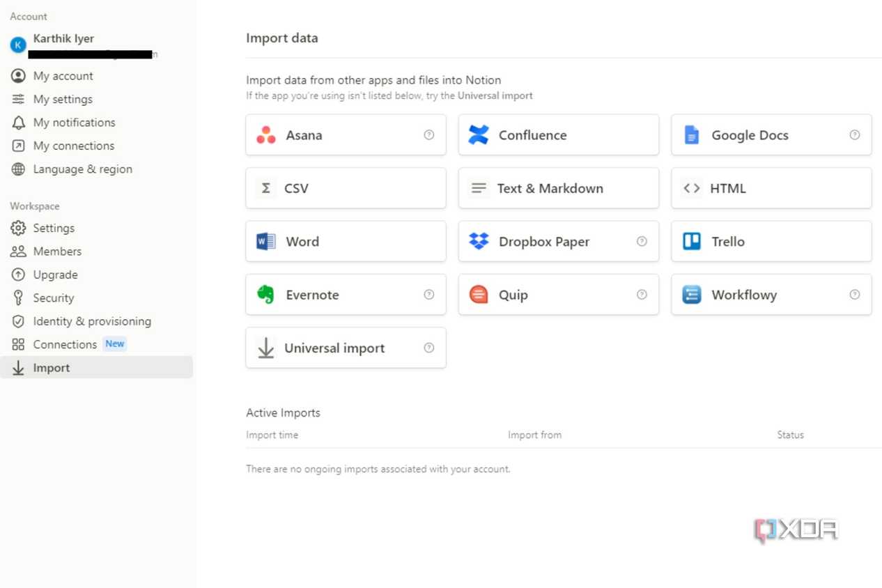Click the Status column header
Image resolution: width=882 pixels, height=588 pixels.
click(791, 435)
